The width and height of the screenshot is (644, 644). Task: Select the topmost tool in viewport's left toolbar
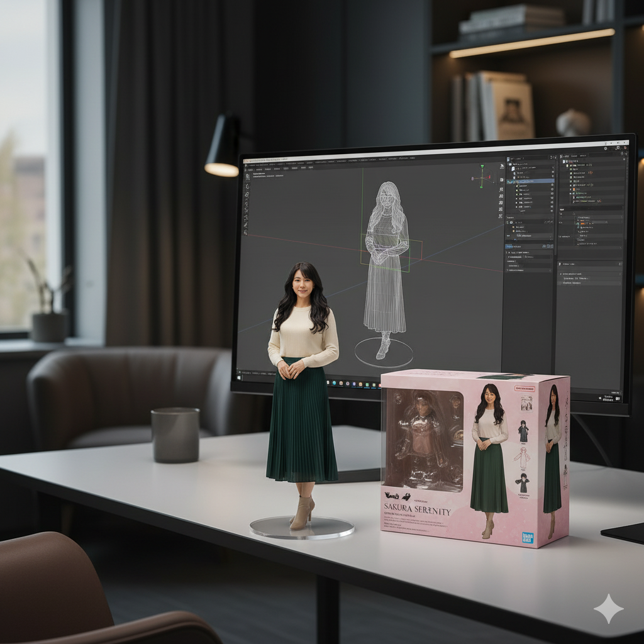(x=247, y=177)
